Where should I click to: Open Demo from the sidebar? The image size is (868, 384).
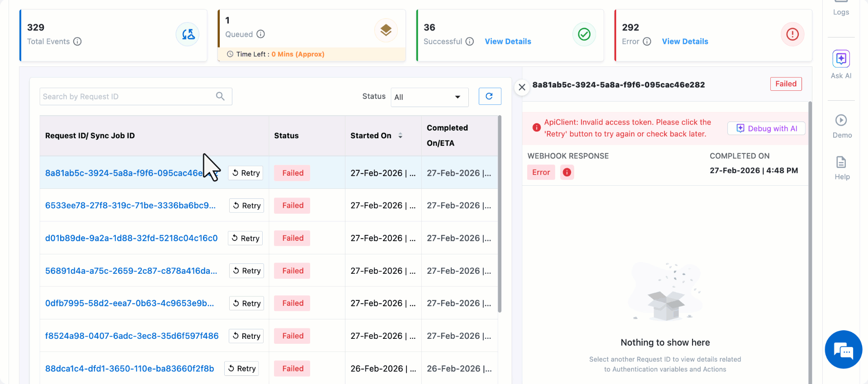(x=842, y=126)
